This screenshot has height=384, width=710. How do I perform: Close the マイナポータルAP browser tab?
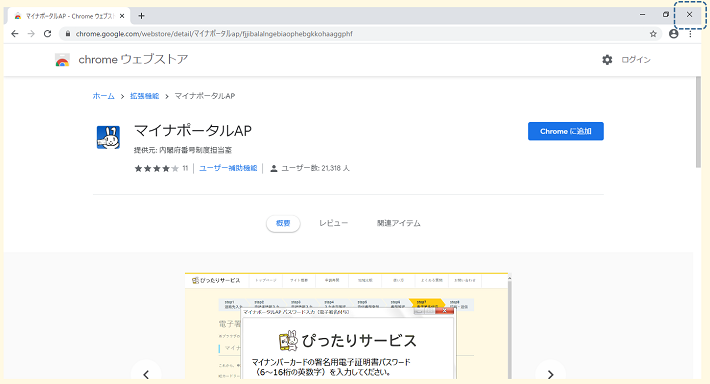[122, 16]
